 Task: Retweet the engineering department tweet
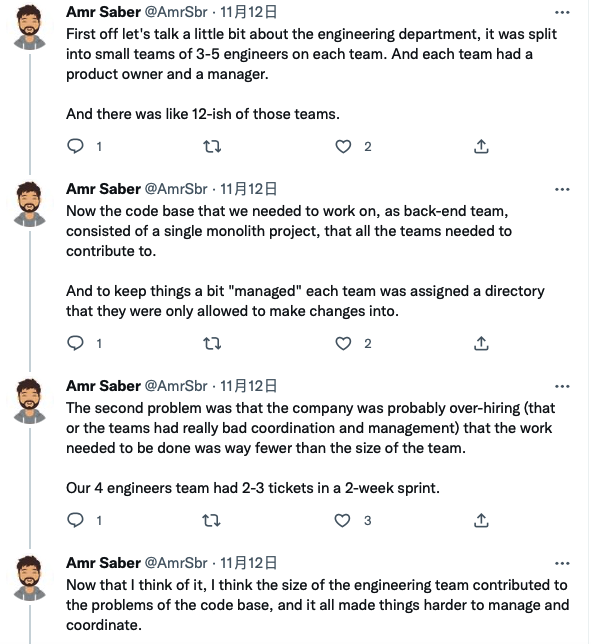click(212, 146)
